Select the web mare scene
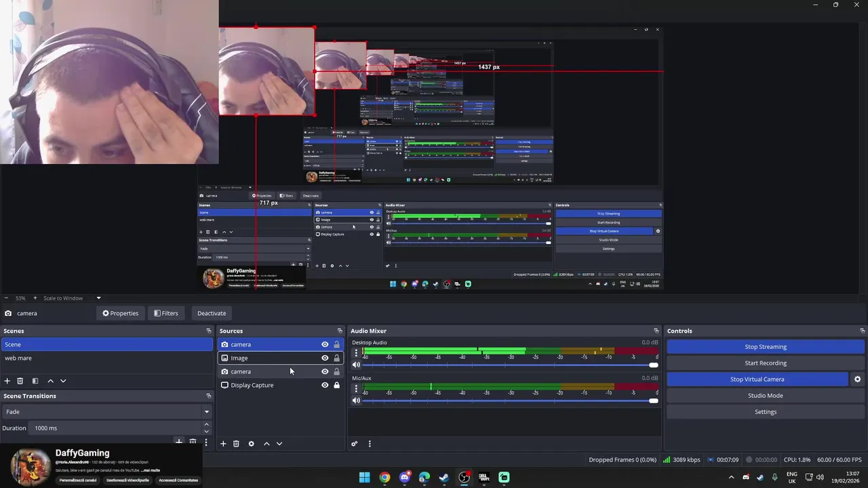Screen dimensions: 868x488 pyautogui.click(x=106, y=358)
